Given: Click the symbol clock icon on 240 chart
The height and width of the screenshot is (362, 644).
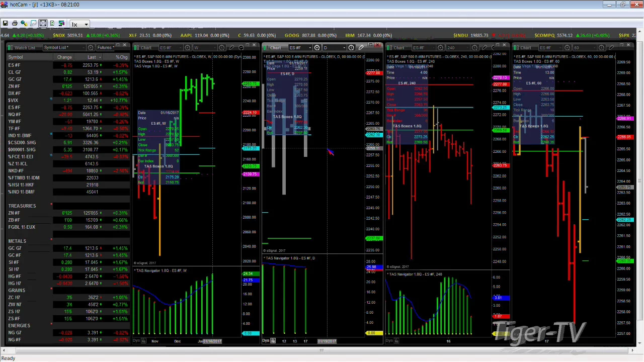Looking at the screenshot, I should pyautogui.click(x=441, y=48).
